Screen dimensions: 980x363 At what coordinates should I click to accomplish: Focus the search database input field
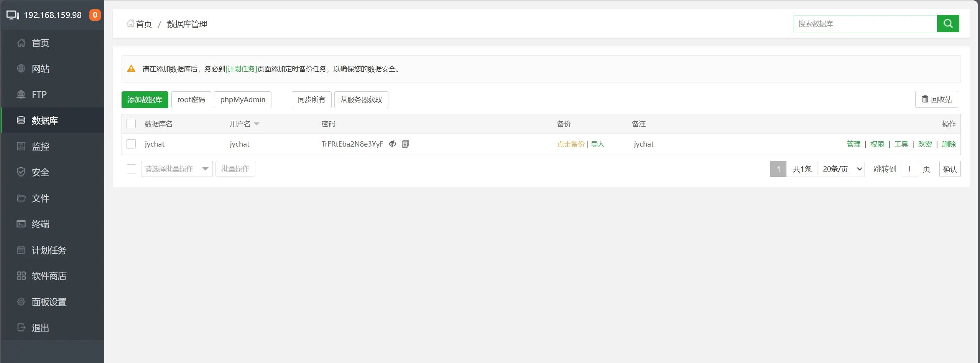865,24
